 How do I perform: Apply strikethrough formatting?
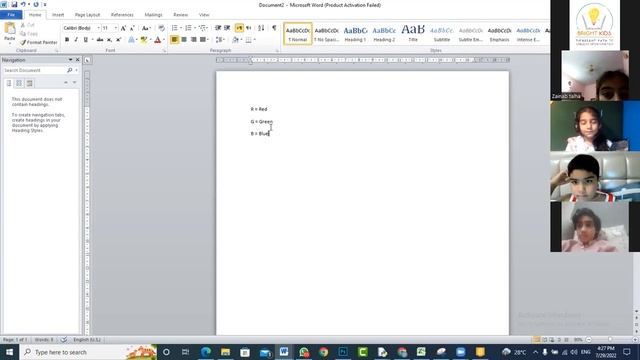tap(100, 40)
